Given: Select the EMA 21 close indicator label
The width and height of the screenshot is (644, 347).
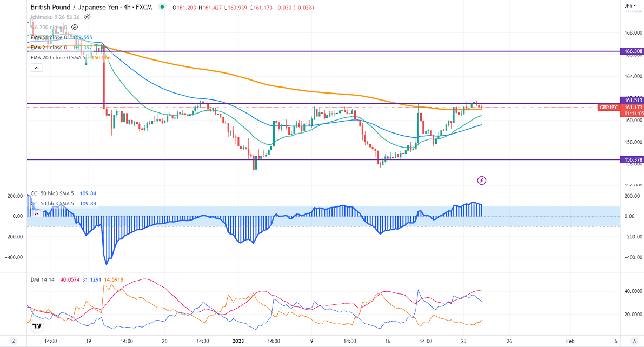Looking at the screenshot, I should (49, 48).
